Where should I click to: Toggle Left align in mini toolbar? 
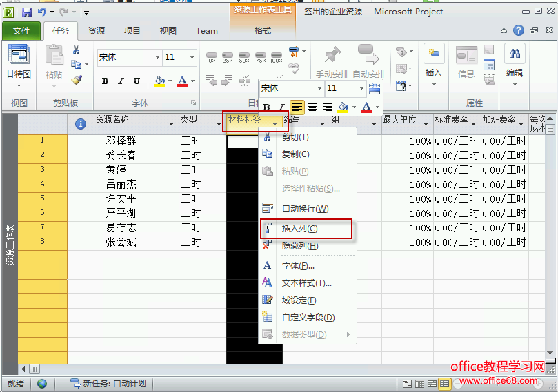click(x=297, y=107)
